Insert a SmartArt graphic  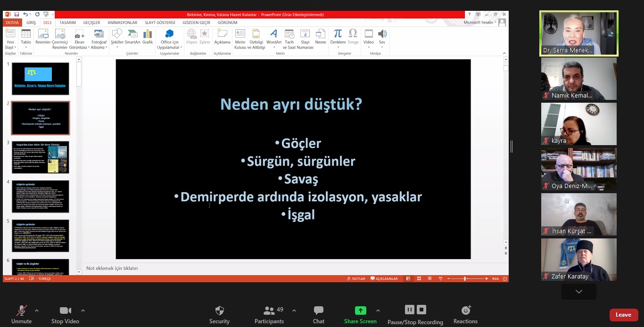[x=132, y=37]
